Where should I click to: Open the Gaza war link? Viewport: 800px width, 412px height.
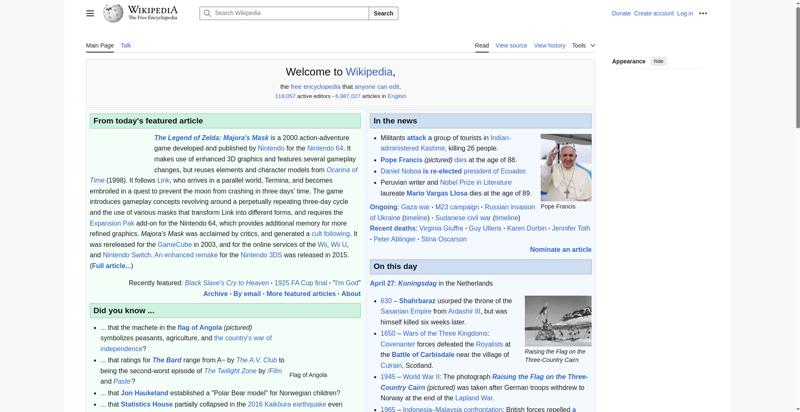click(415, 207)
